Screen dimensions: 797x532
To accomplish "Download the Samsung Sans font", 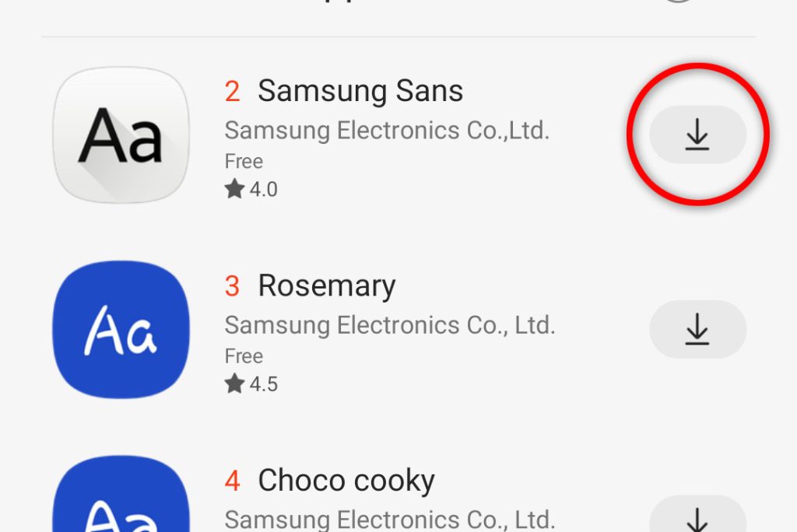I will click(x=697, y=135).
